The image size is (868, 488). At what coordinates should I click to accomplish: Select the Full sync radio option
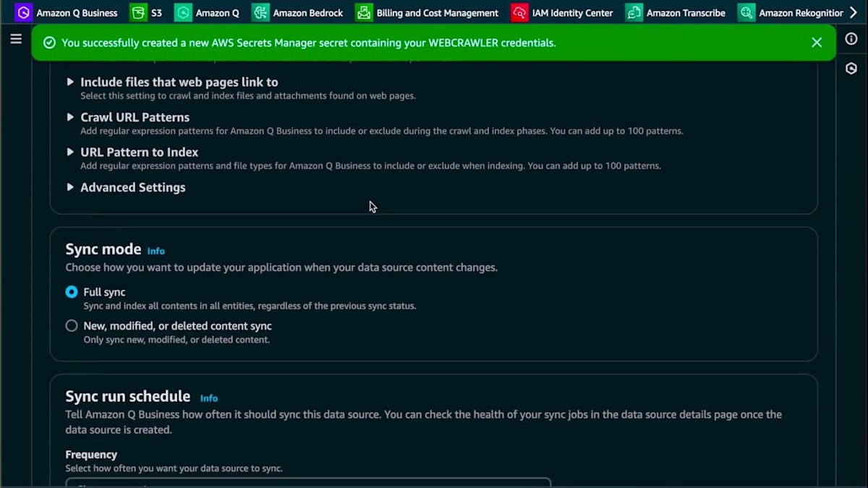72,292
